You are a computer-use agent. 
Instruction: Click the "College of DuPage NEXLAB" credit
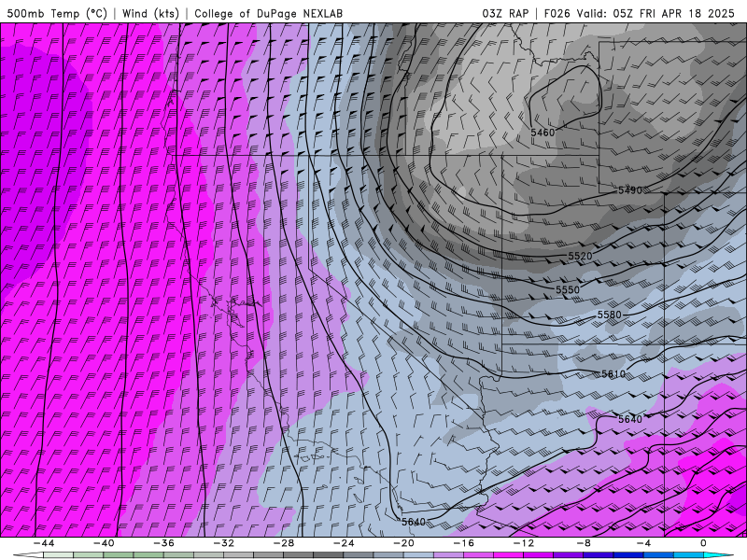(268, 14)
